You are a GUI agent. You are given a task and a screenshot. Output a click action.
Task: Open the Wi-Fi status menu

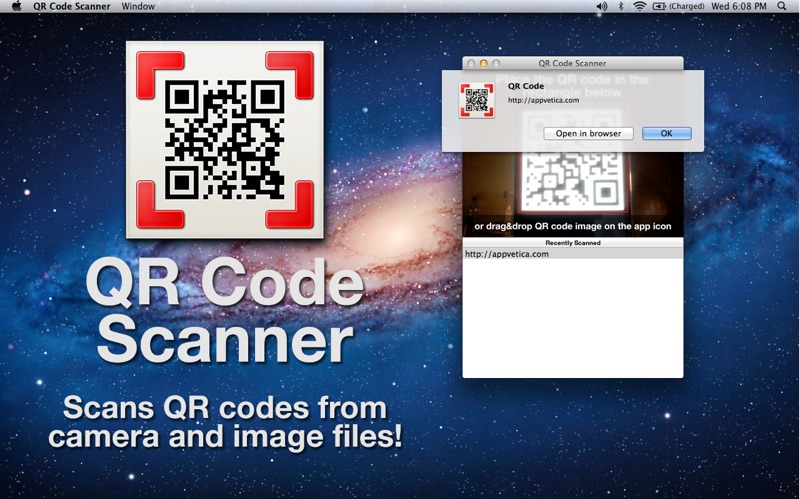pos(639,6)
